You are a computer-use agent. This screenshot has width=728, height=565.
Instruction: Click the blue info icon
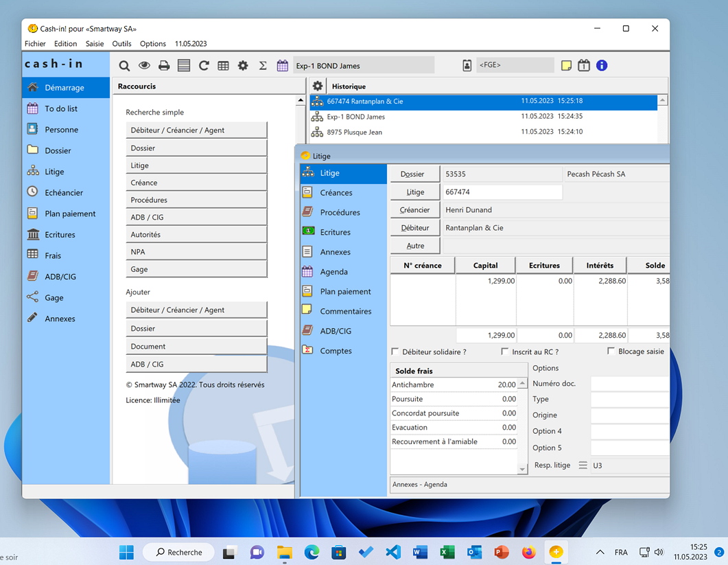pos(602,66)
